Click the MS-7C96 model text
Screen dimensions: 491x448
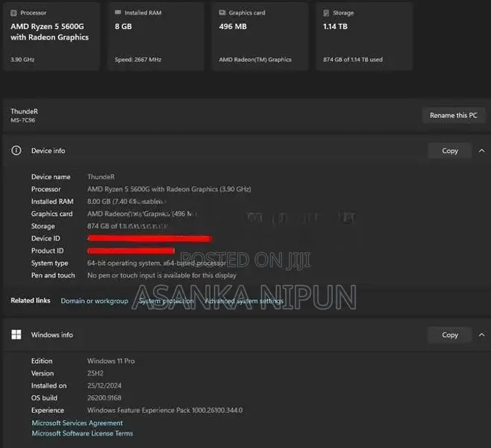pos(22,120)
